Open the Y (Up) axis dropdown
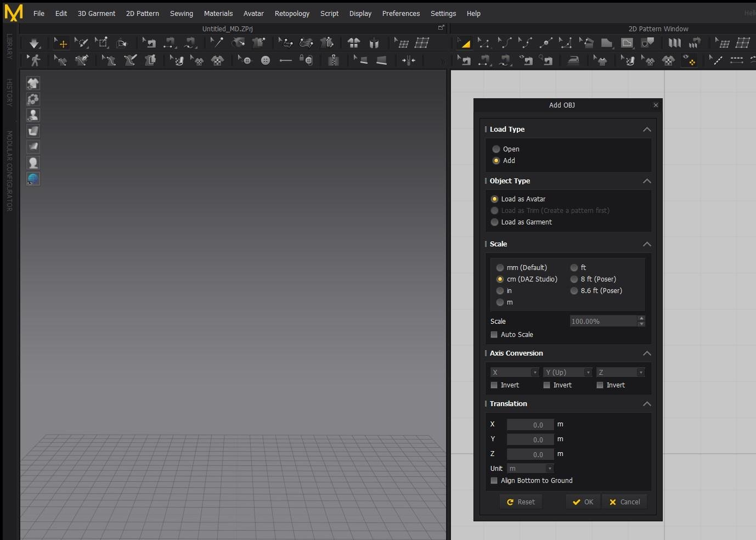Screen dimensions: 756x540 click(x=567, y=373)
